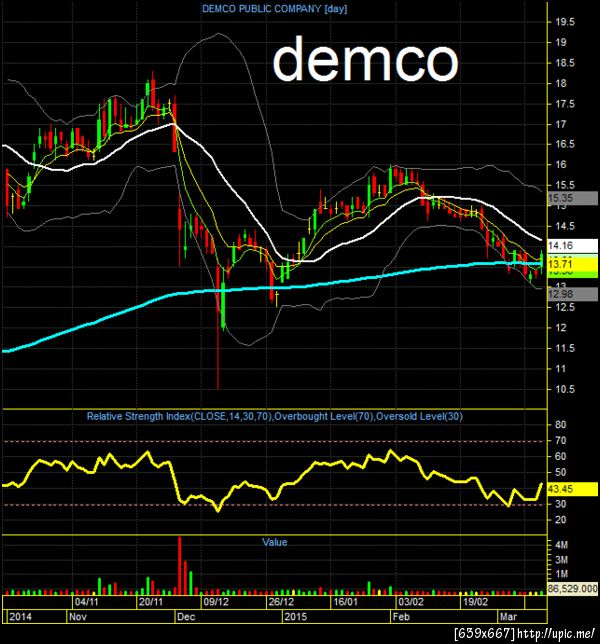Select the 13.71 yellow price tag

pos(572,264)
